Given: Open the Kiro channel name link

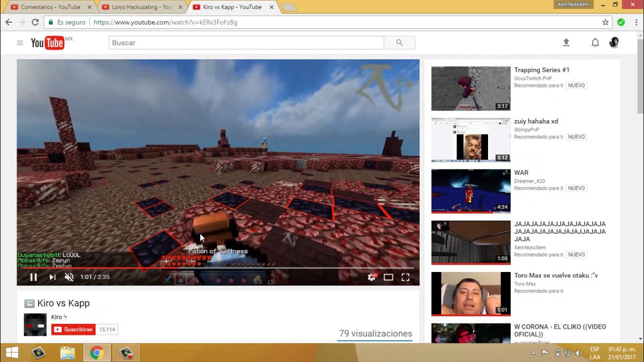Looking at the screenshot, I should tap(59, 317).
